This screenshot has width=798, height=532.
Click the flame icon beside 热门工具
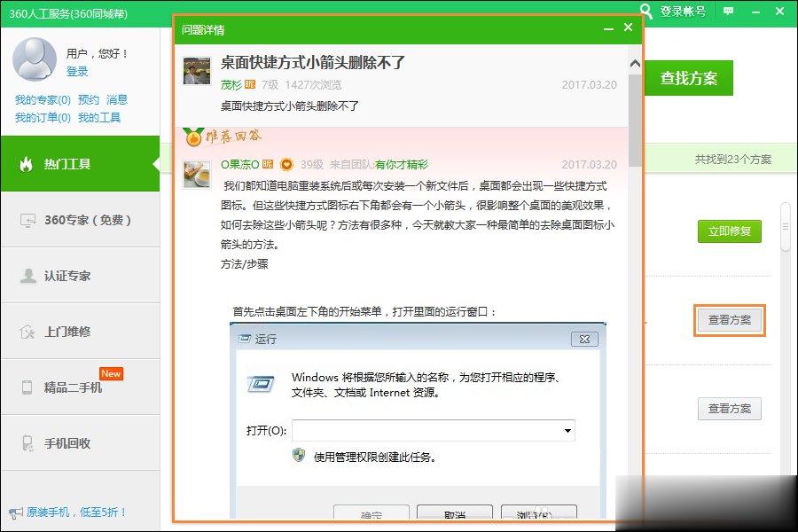coord(26,164)
